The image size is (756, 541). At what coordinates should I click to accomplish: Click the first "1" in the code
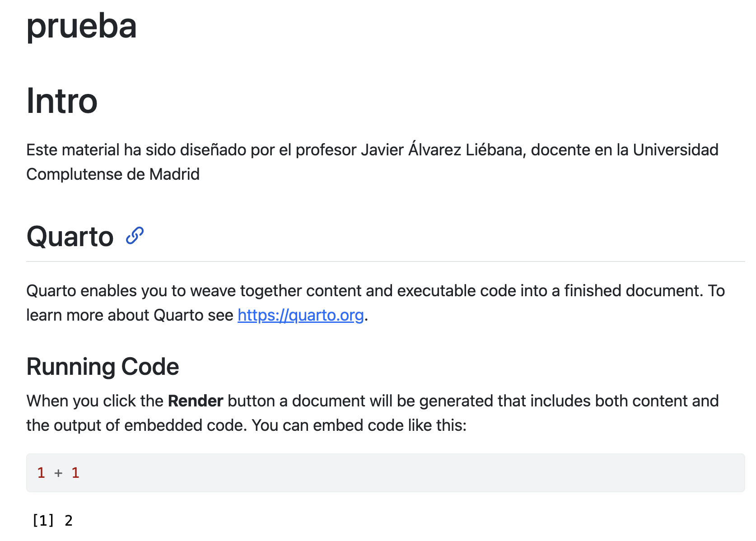coord(41,473)
